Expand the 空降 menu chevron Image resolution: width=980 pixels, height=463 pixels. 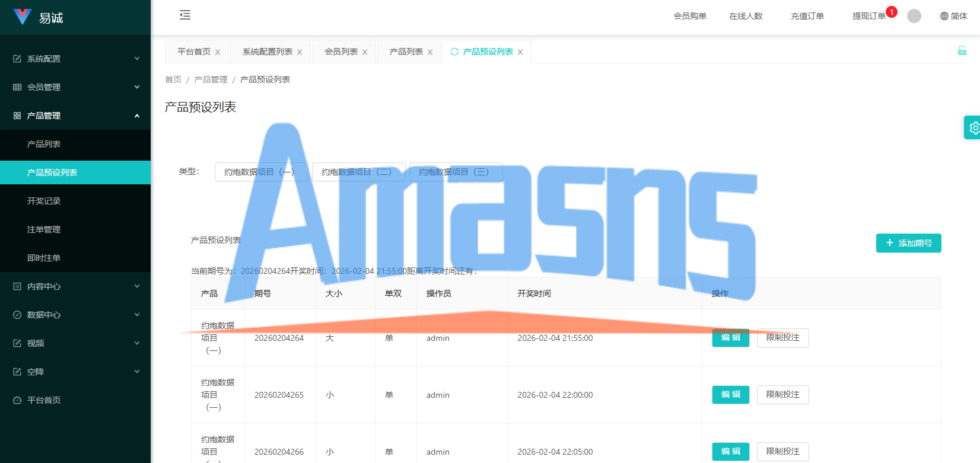pos(137,372)
